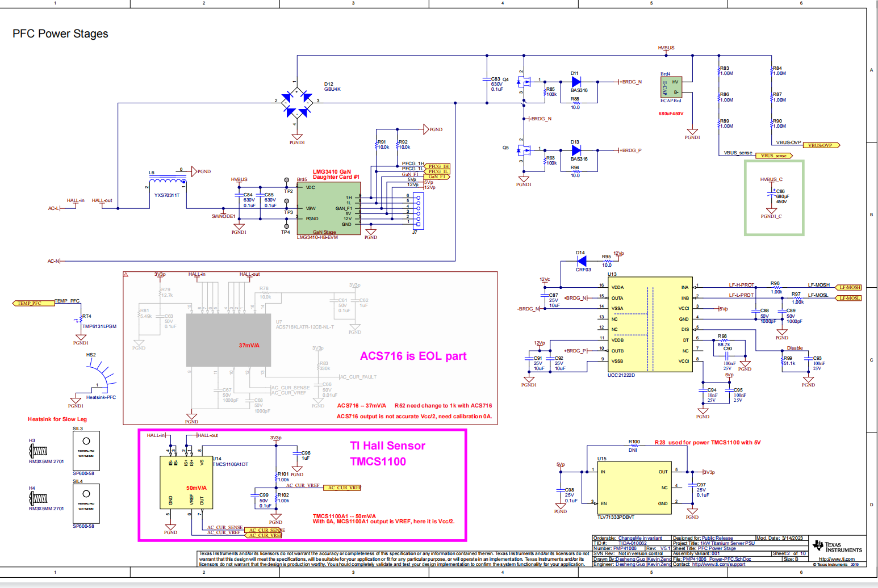Screen dimensions: 878x588
Task: Select the D14 CRF03 diode symbol
Action: point(581,261)
